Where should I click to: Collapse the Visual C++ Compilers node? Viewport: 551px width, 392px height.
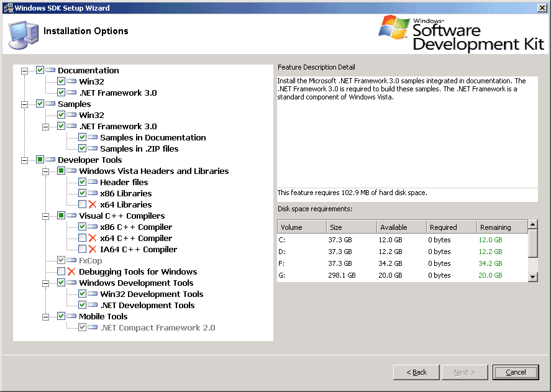click(46, 216)
